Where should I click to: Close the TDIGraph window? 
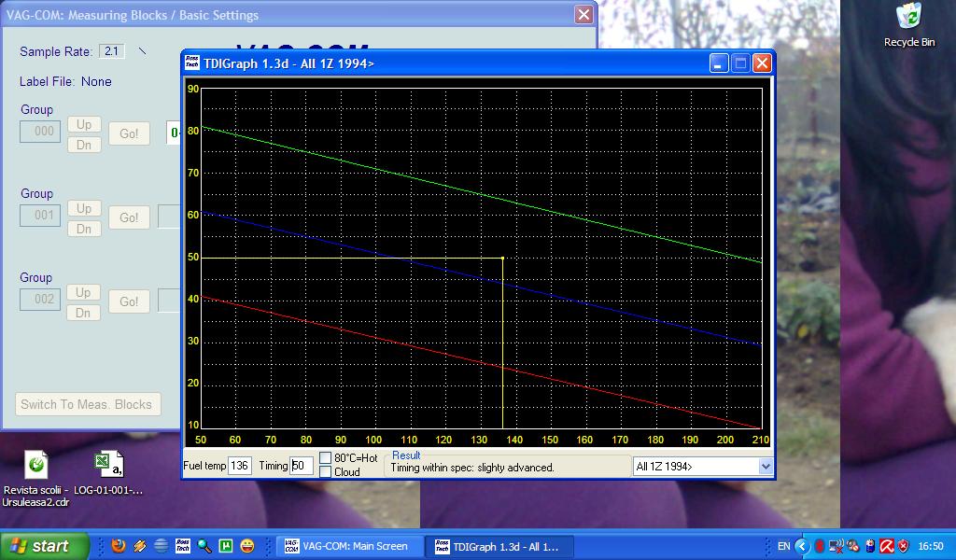click(762, 63)
